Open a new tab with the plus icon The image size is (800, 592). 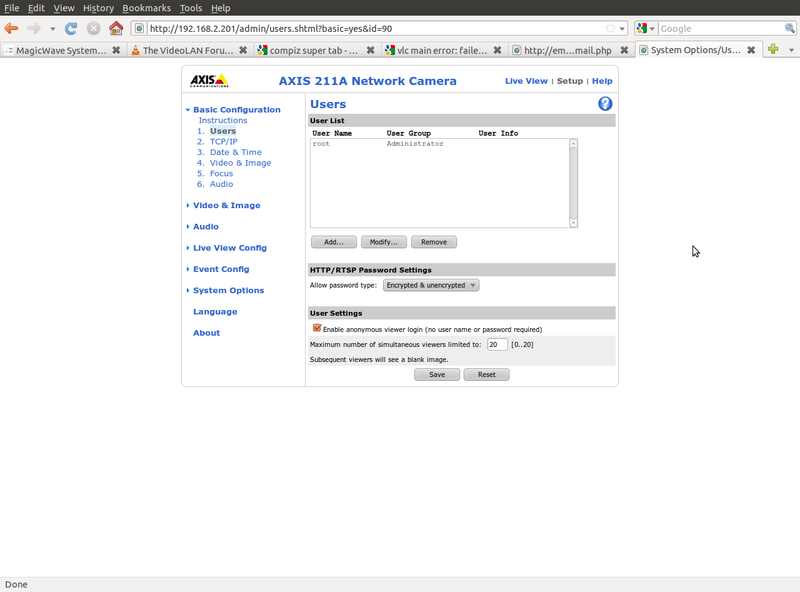coord(773,50)
